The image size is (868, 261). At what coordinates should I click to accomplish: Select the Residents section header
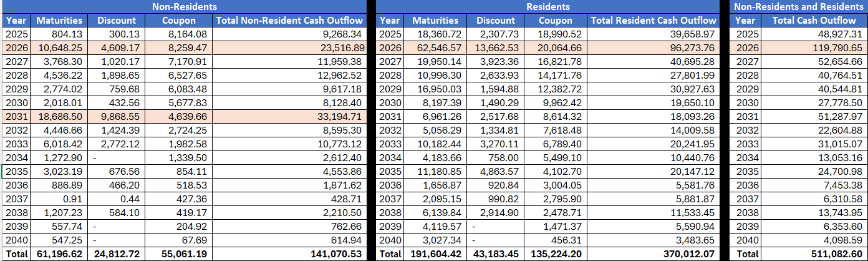(547, 7)
